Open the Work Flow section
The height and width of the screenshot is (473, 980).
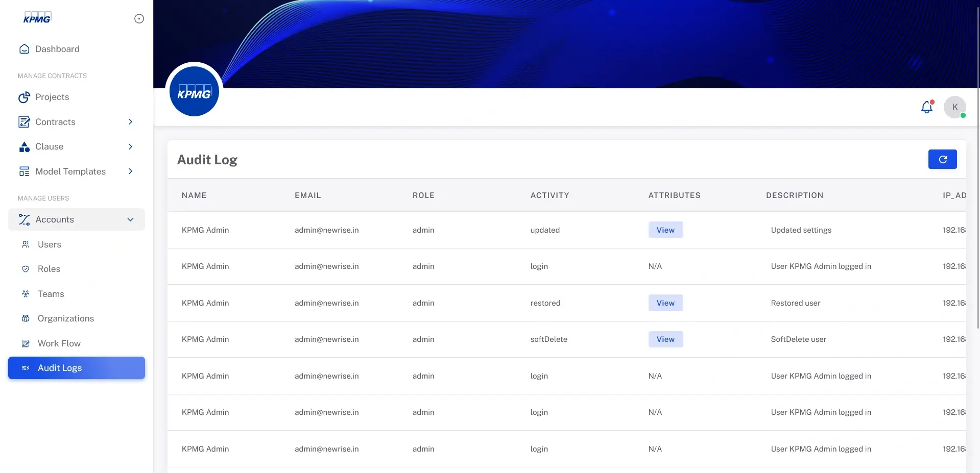58,343
